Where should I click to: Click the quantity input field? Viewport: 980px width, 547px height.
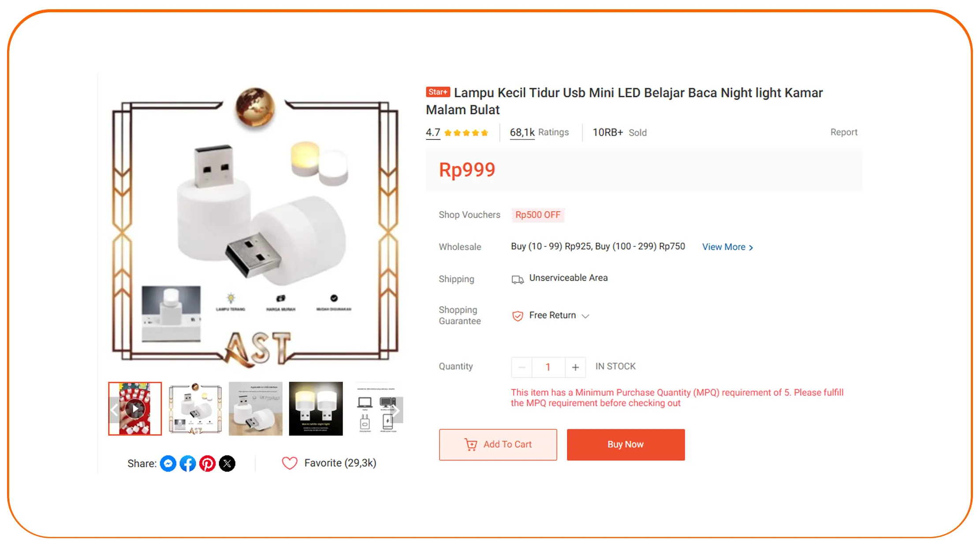click(x=548, y=367)
